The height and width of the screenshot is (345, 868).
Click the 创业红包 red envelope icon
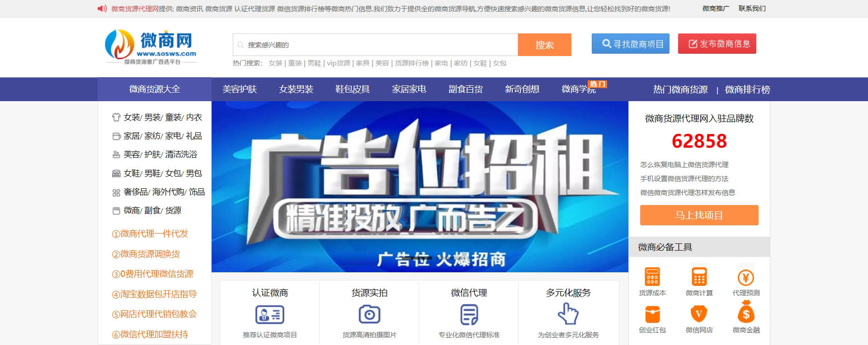[652, 314]
